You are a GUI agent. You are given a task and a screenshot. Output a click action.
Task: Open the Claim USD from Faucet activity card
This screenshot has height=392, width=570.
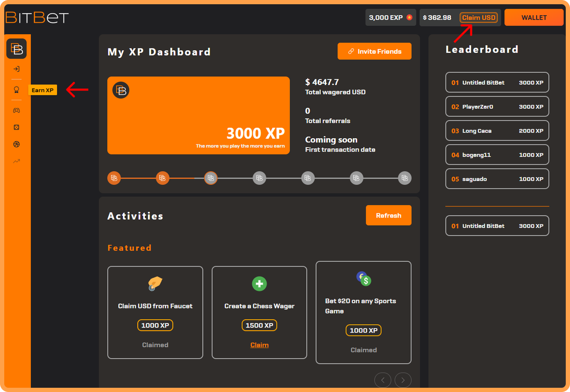[x=155, y=312]
